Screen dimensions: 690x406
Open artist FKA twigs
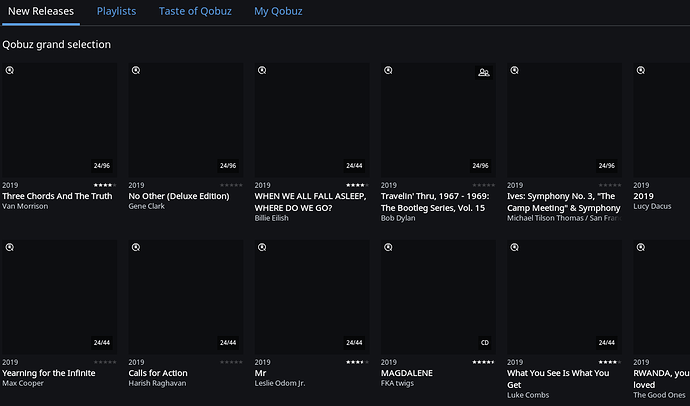[x=397, y=383]
